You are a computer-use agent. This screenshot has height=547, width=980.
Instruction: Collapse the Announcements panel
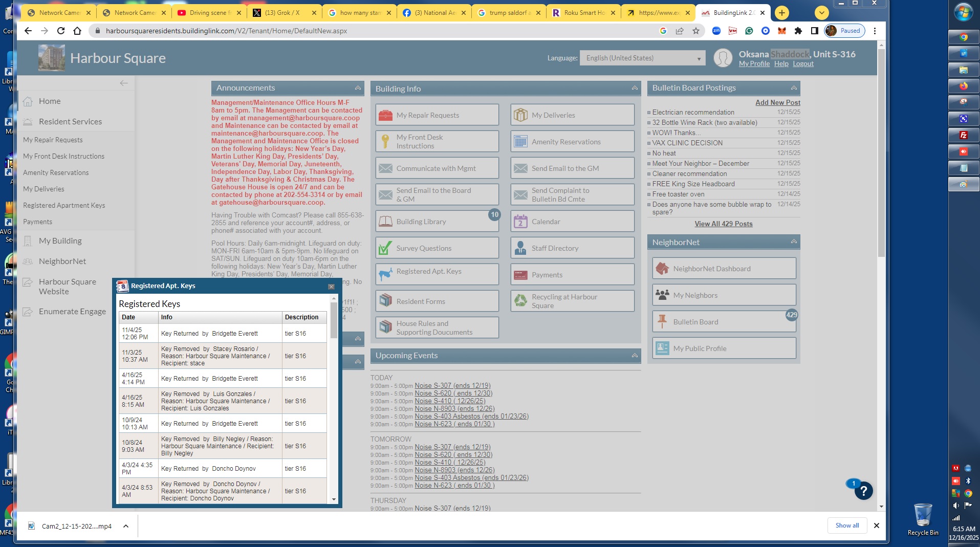click(x=358, y=88)
